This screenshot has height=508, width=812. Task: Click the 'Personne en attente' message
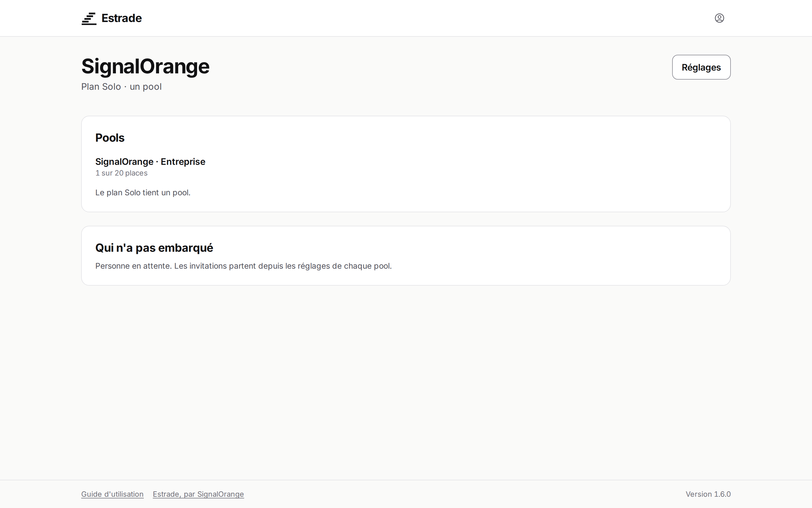tap(244, 266)
